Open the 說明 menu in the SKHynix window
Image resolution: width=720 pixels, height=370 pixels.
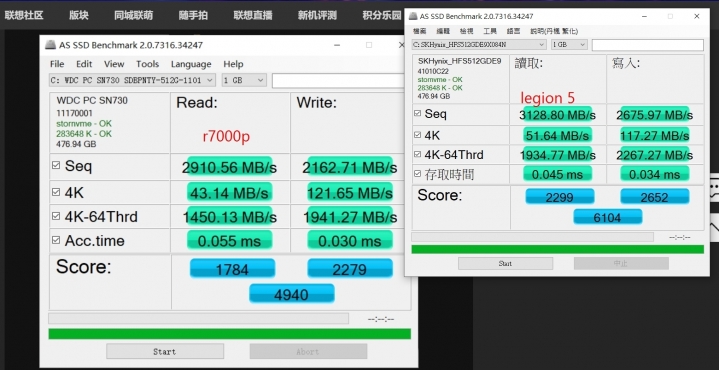click(554, 31)
